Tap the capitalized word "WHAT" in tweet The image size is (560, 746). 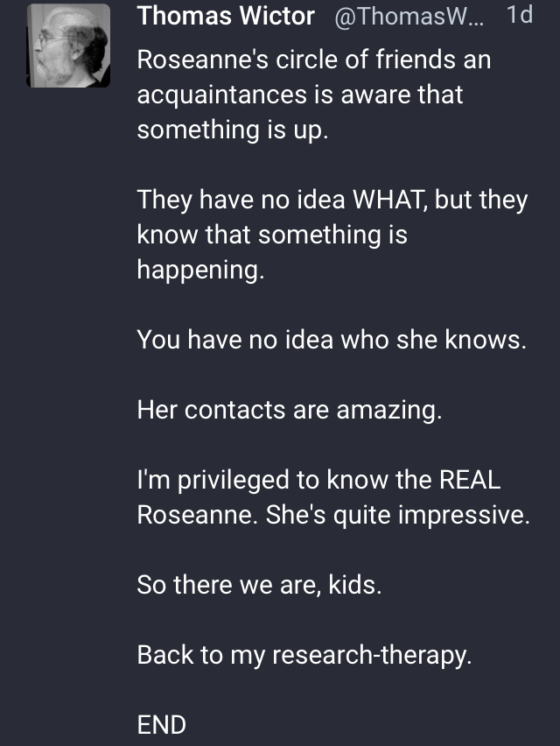387,199
